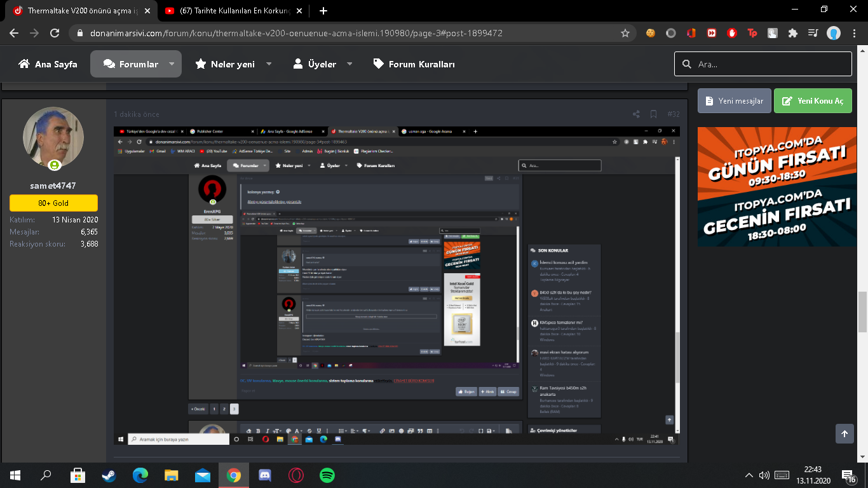Open the Windows Start menu
The height and width of the screenshot is (488, 868).
15,475
